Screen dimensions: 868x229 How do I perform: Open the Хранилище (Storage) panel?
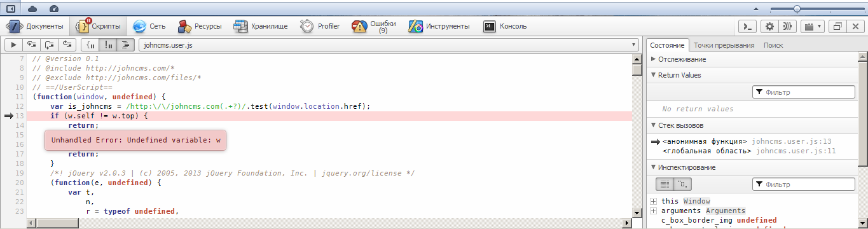coord(261,26)
